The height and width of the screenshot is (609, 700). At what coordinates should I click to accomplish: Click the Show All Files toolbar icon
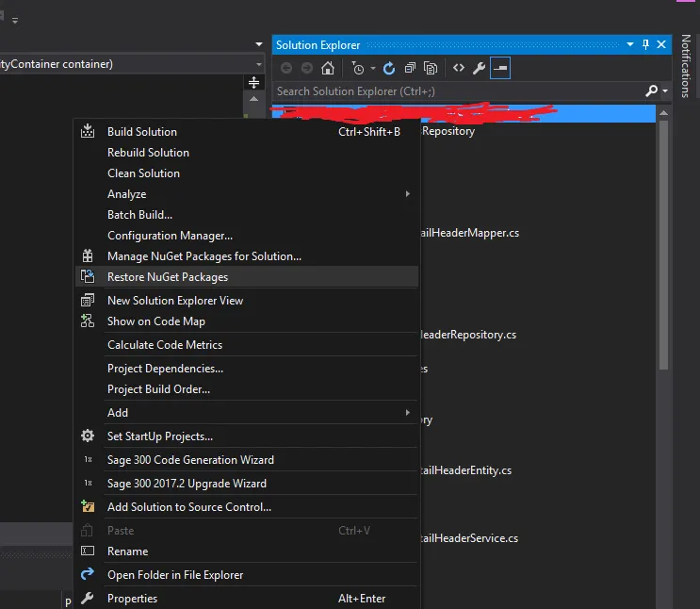tap(431, 69)
